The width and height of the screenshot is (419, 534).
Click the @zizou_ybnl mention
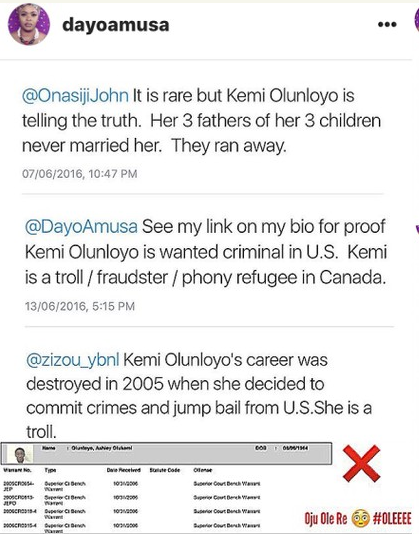(x=73, y=360)
